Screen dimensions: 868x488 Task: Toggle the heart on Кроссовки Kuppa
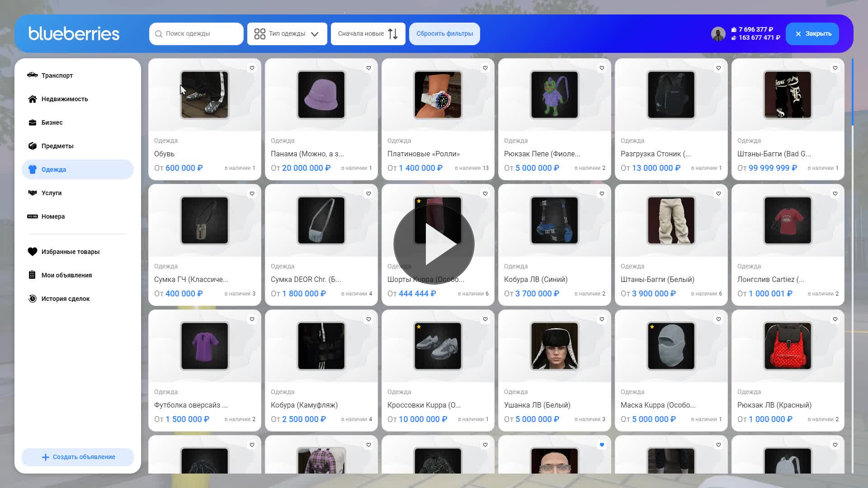(486, 319)
